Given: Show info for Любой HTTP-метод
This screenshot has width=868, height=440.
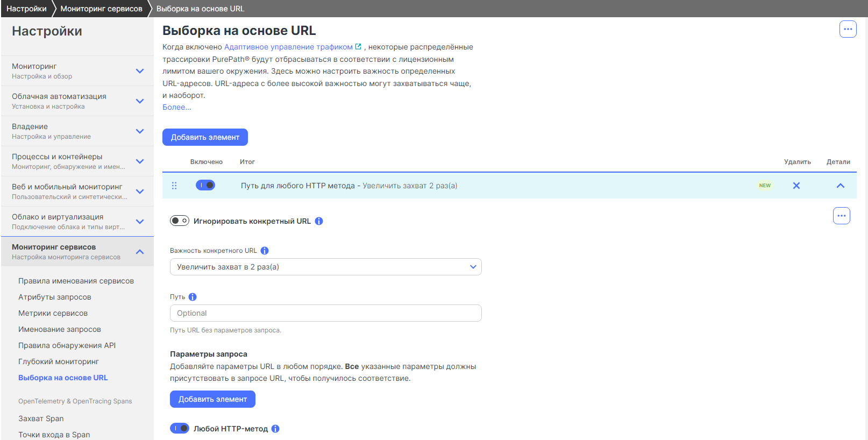Looking at the screenshot, I should coord(275,429).
